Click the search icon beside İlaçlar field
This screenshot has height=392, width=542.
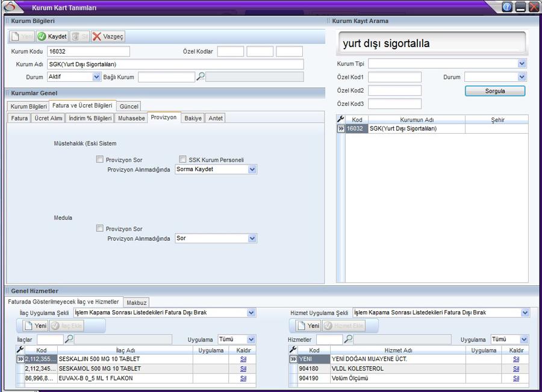coord(69,340)
